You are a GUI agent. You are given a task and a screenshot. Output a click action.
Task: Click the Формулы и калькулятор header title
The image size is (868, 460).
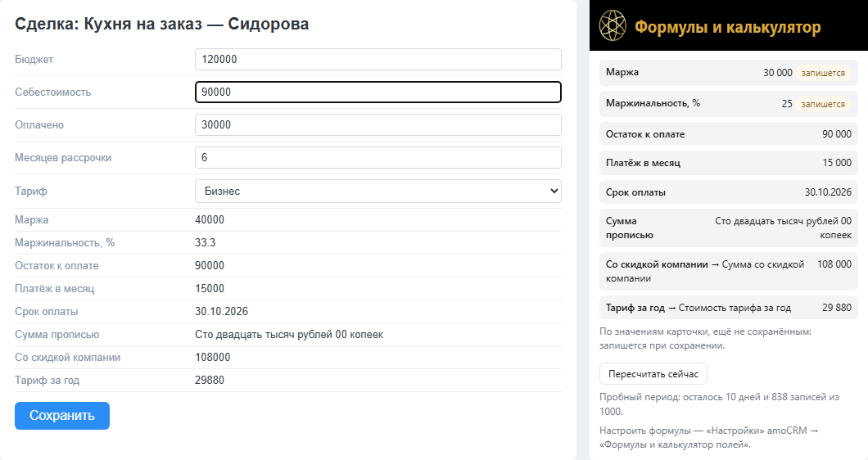pos(727,27)
